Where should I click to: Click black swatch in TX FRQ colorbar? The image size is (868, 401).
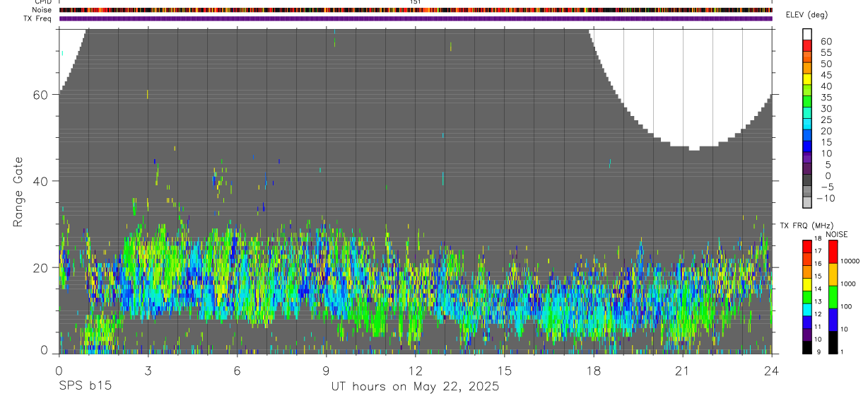click(807, 348)
